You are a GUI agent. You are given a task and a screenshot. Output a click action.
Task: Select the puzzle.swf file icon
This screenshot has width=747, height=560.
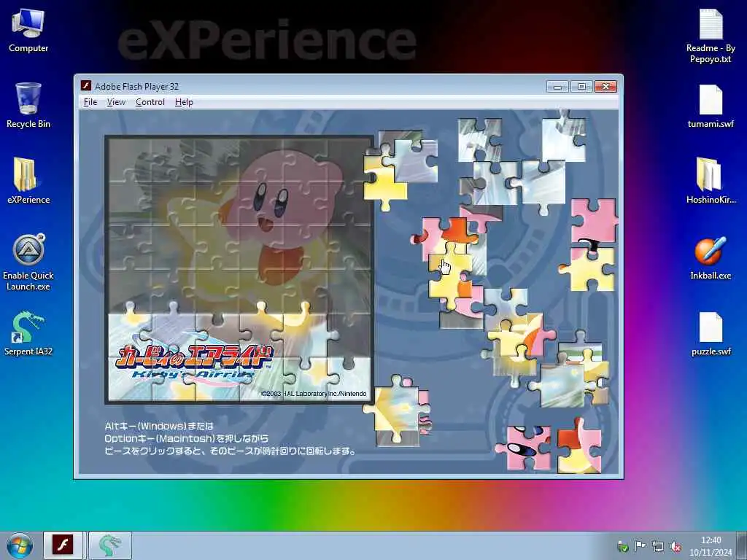[711, 334]
